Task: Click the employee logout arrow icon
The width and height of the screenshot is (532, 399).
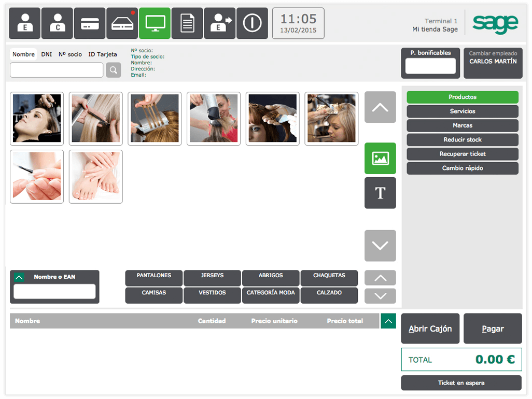Action: coord(220,23)
